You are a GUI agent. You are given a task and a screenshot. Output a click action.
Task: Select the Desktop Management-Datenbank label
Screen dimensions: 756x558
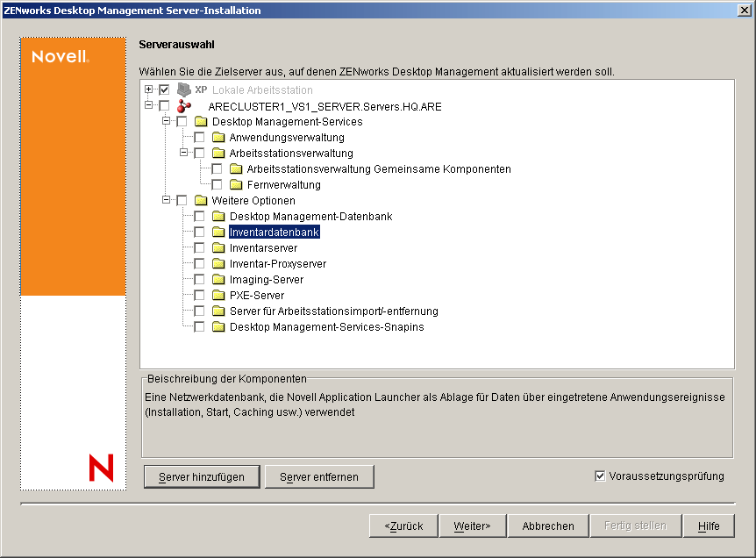(311, 217)
